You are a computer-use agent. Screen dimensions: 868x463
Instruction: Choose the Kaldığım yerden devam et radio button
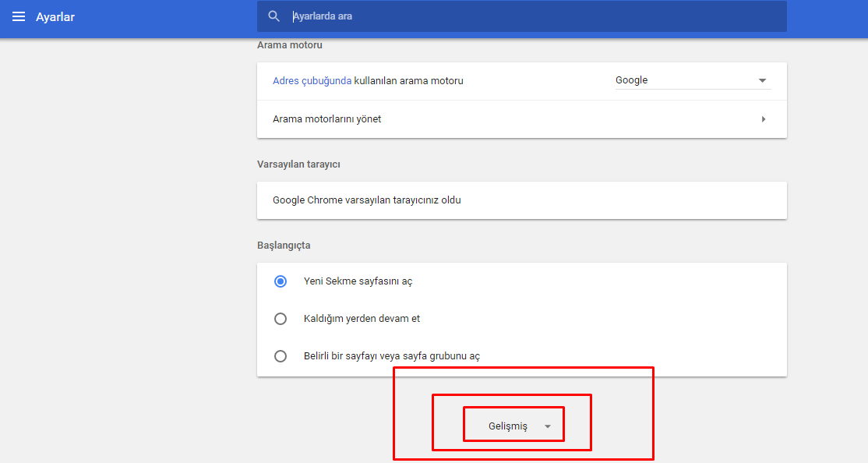(281, 319)
